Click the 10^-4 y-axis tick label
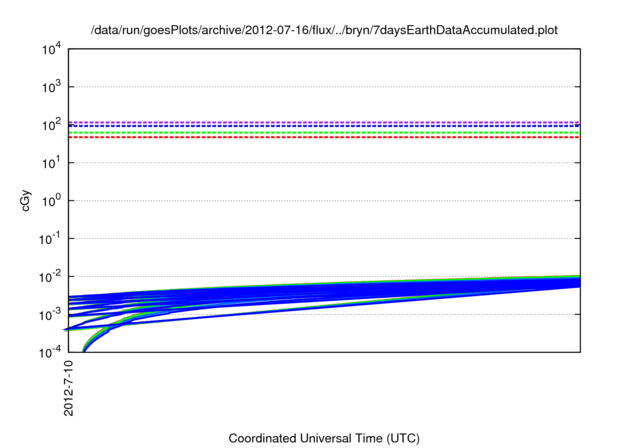 click(x=49, y=352)
